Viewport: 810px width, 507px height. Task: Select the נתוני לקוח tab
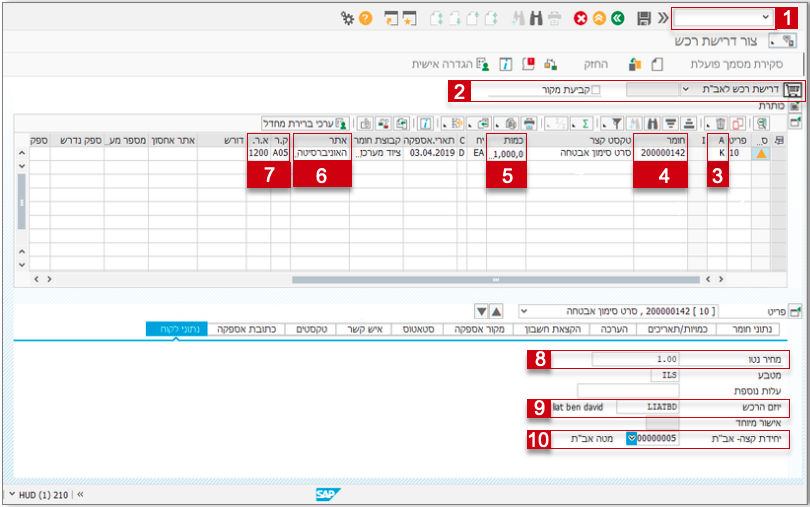[177, 329]
